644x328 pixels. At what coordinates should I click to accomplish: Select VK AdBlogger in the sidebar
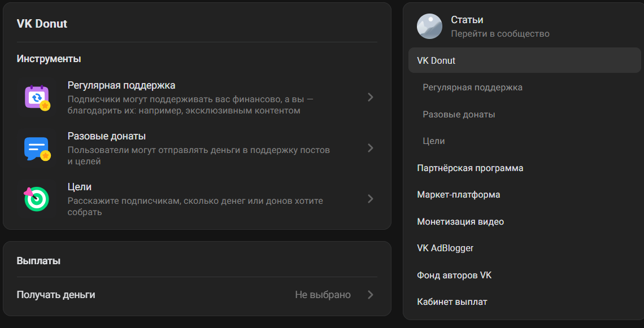click(x=445, y=248)
